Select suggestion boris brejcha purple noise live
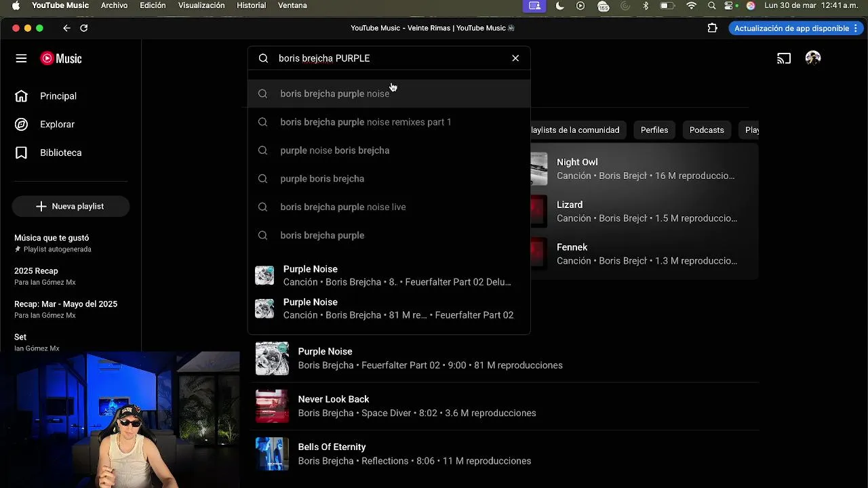 [x=389, y=207]
